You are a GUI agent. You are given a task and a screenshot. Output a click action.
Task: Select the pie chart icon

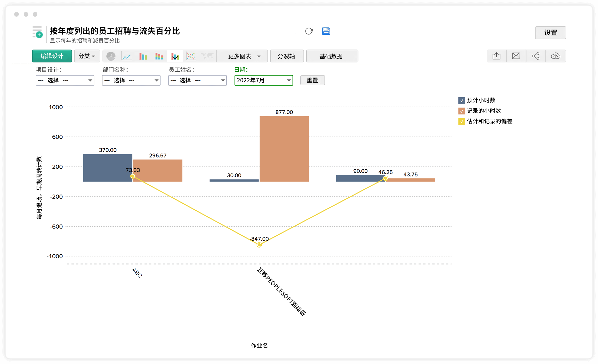click(x=111, y=56)
